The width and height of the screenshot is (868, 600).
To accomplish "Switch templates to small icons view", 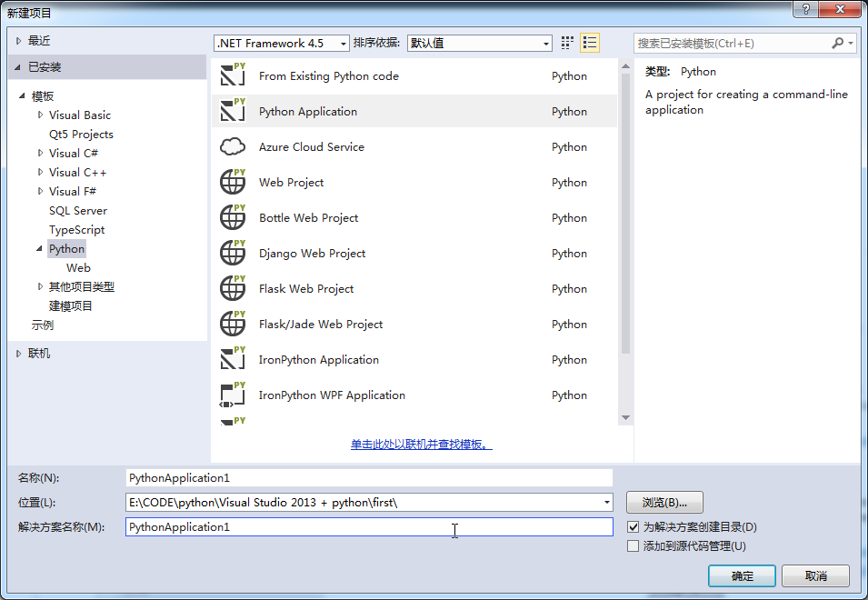I will click(565, 42).
